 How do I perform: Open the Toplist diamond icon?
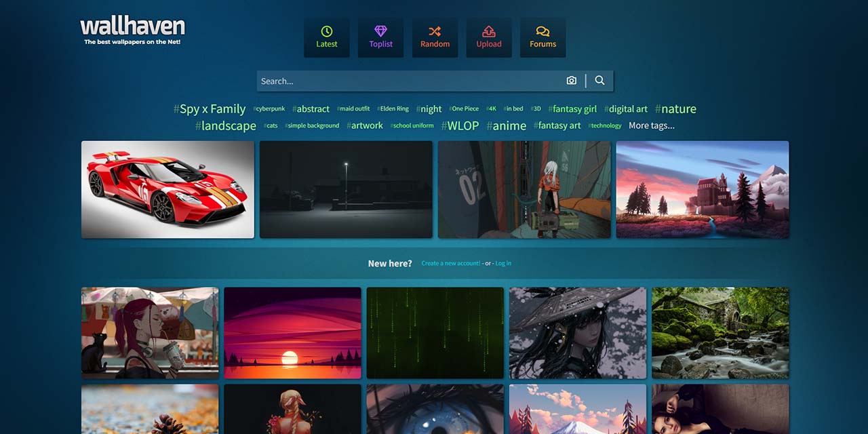[x=380, y=32]
